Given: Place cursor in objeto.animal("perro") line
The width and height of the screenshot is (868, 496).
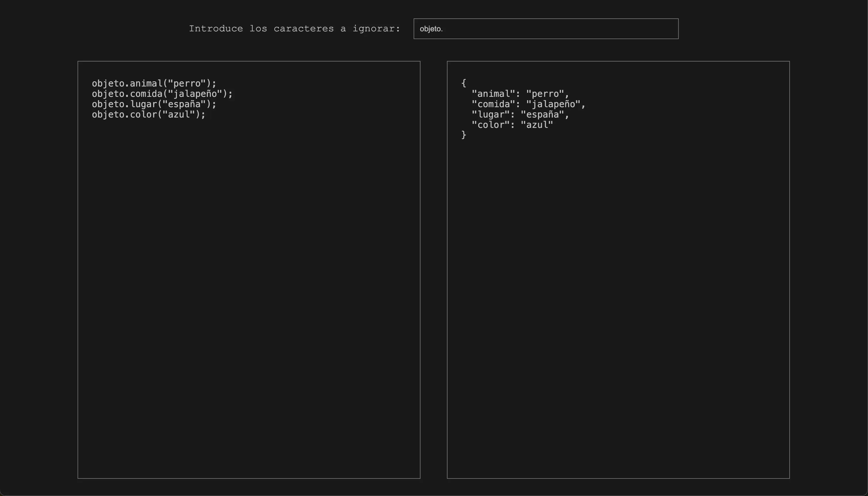Looking at the screenshot, I should (154, 83).
